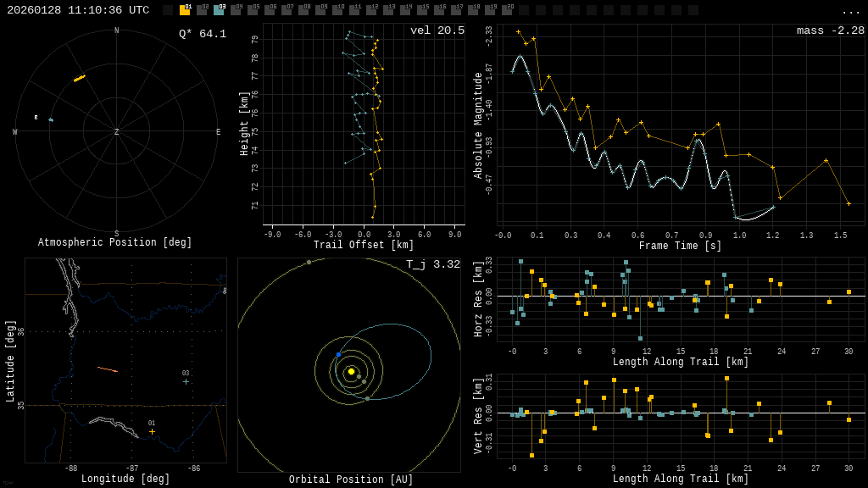Click the Q* 64.1 quality label
This screenshot has width=868, height=488.
point(202,34)
